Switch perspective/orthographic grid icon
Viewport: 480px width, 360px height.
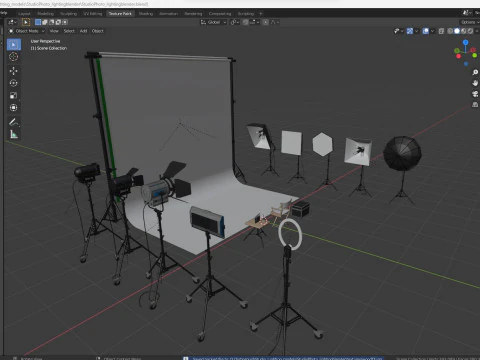pyautogui.click(x=475, y=105)
